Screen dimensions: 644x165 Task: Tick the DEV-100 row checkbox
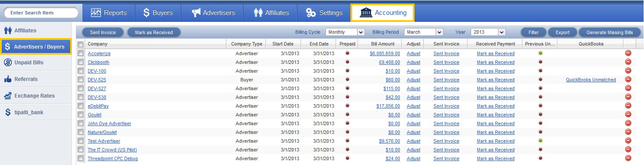80,71
